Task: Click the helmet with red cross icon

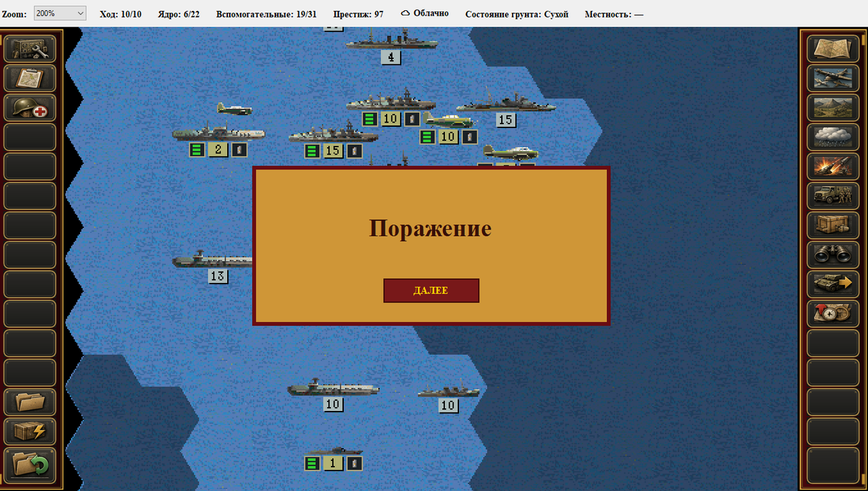Action: [x=30, y=108]
